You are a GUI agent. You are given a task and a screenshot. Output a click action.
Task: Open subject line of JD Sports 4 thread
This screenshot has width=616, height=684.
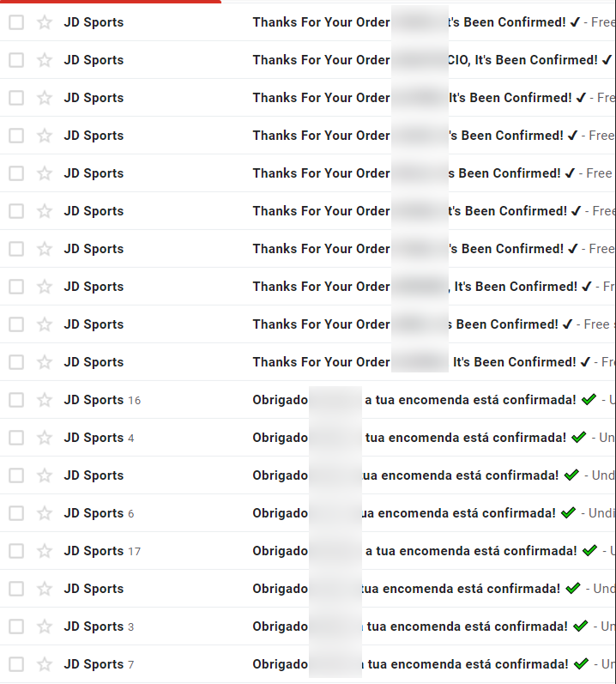(420, 438)
